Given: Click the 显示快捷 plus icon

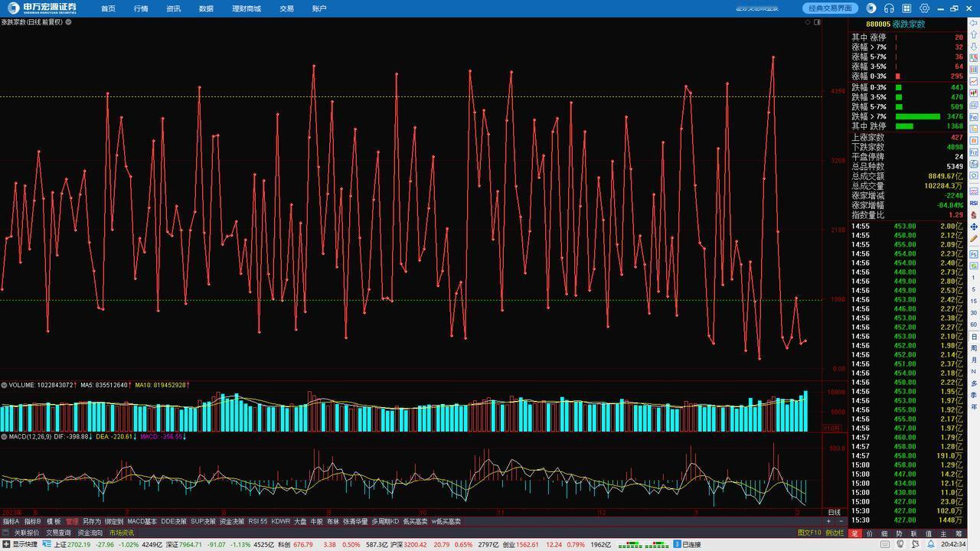Looking at the screenshot, I should point(6,545).
